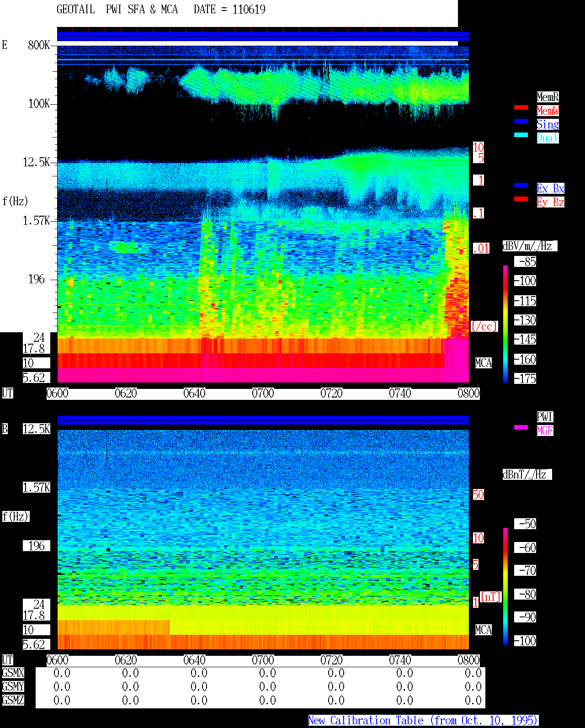585x728 pixels.
Task: Click the blue Sing legend swatch
Action: coord(521,121)
